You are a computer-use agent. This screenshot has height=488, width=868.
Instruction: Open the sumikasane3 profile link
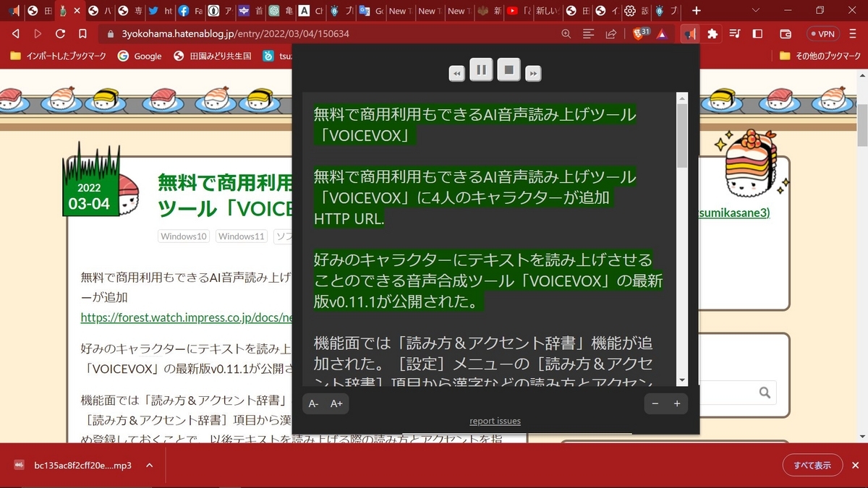pos(735,213)
